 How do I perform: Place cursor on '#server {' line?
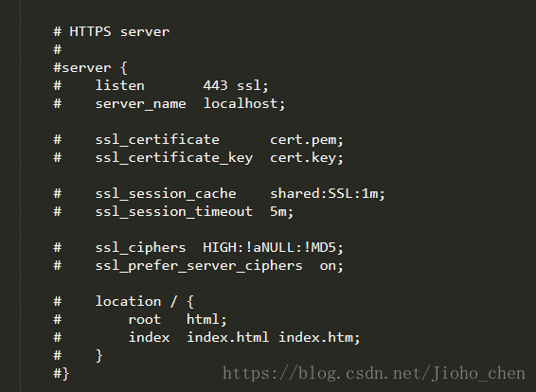[90, 67]
